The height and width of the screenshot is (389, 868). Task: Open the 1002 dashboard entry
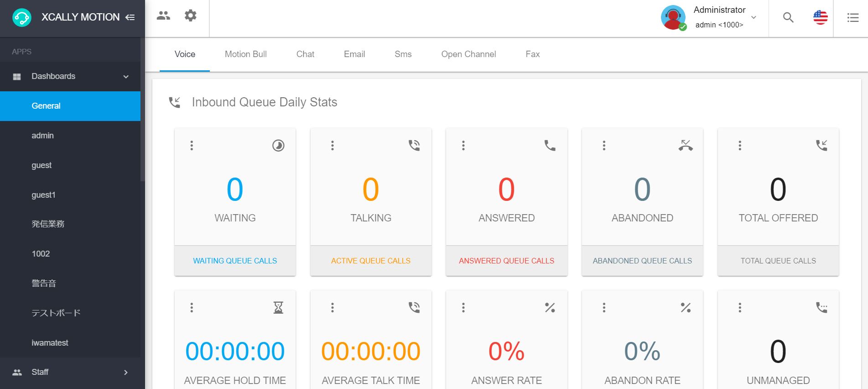70,254
